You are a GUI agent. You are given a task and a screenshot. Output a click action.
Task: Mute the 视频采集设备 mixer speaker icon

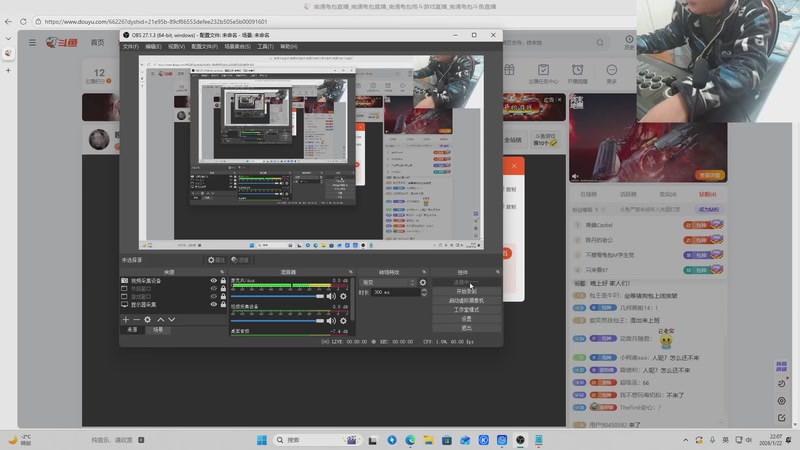(x=331, y=320)
